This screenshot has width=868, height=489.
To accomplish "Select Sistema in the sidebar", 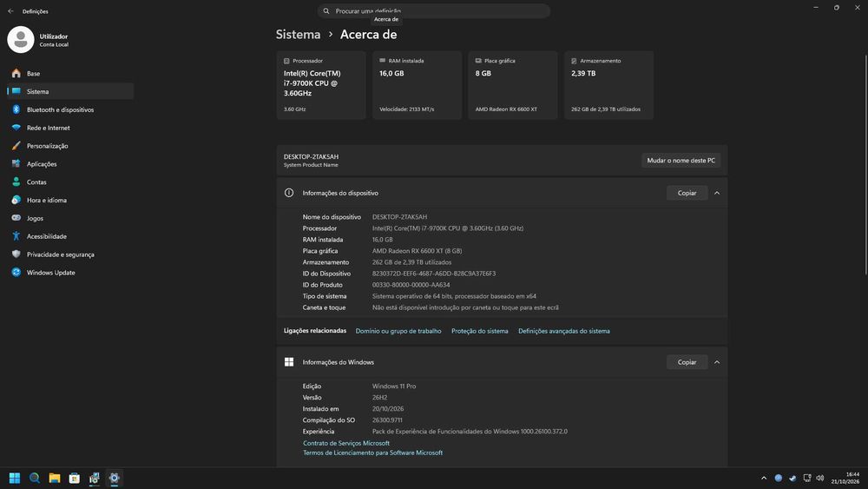I will coord(69,91).
